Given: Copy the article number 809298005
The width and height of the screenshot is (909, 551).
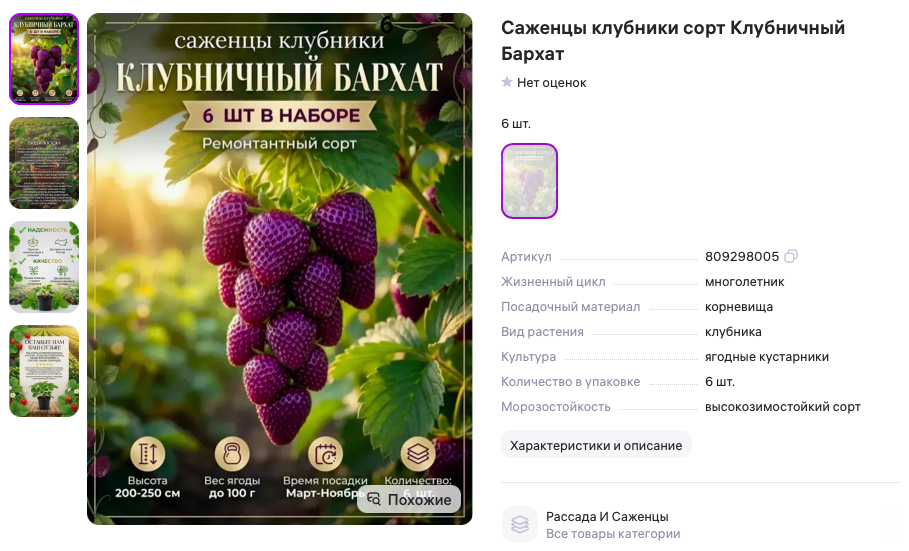Looking at the screenshot, I should click(791, 256).
